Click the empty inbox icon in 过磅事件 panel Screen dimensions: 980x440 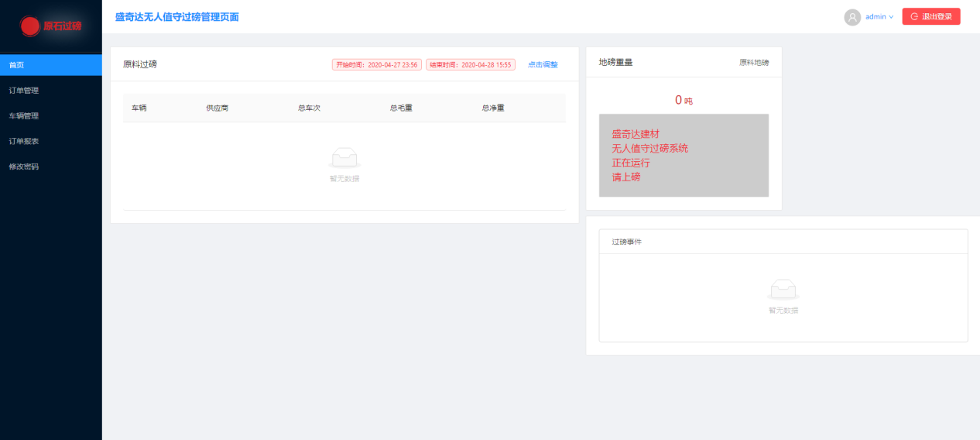[x=783, y=290]
